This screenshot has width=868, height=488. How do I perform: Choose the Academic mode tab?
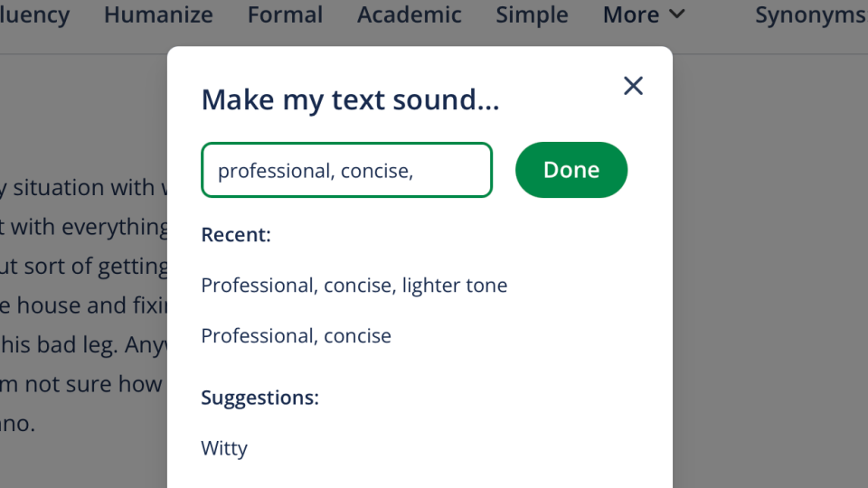point(409,15)
